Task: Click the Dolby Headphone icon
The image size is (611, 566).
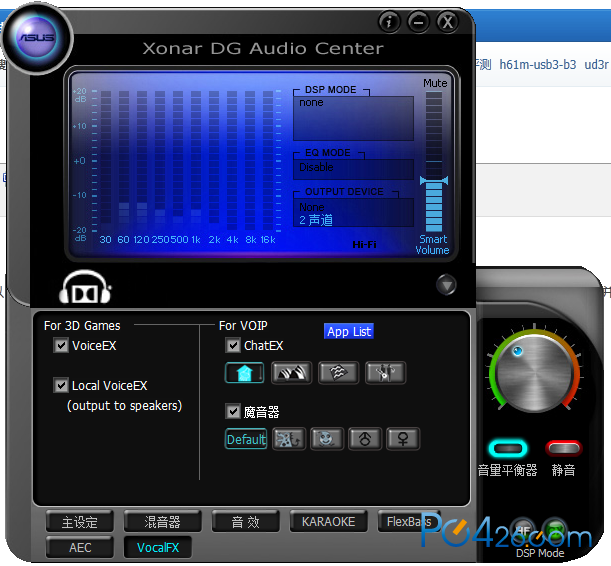Action: [85, 287]
